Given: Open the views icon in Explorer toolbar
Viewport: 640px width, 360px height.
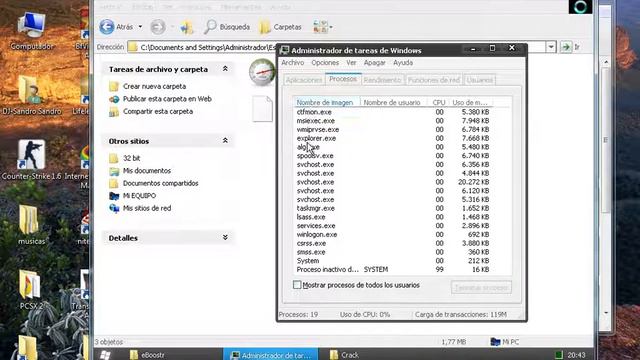Looking at the screenshot, I should pyautogui.click(x=320, y=27).
